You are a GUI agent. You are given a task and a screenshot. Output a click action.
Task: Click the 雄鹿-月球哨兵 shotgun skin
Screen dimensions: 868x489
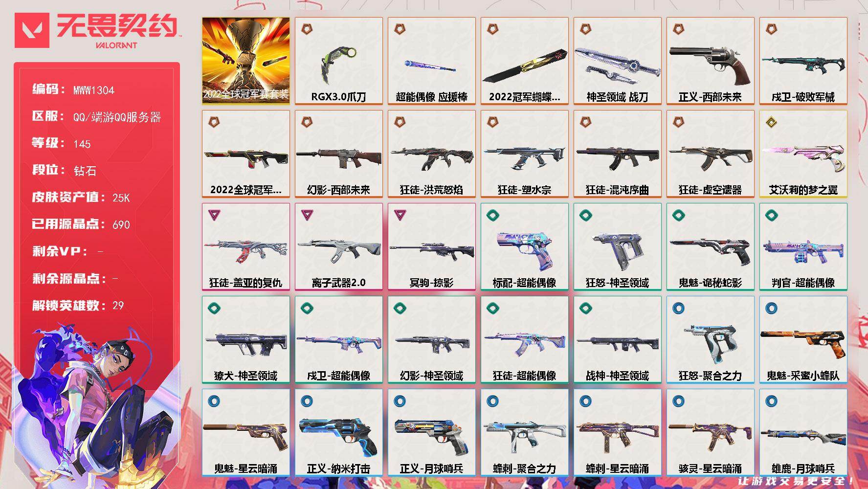point(803,433)
